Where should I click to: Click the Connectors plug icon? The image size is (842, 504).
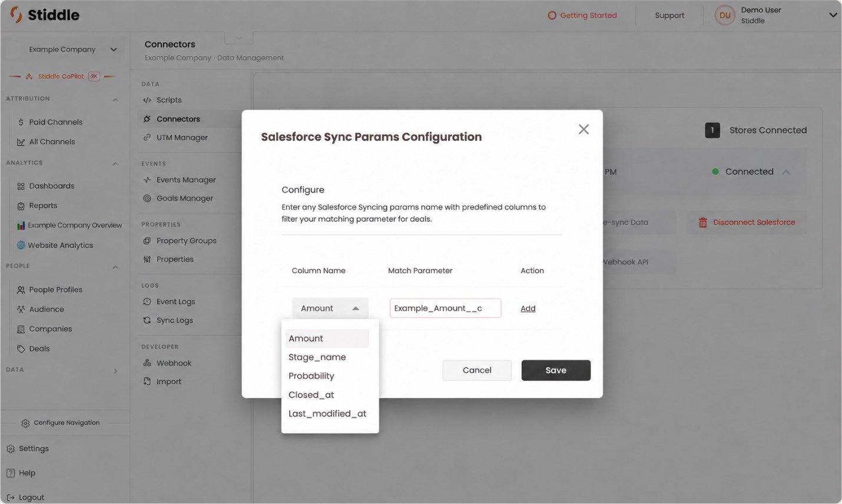(147, 119)
